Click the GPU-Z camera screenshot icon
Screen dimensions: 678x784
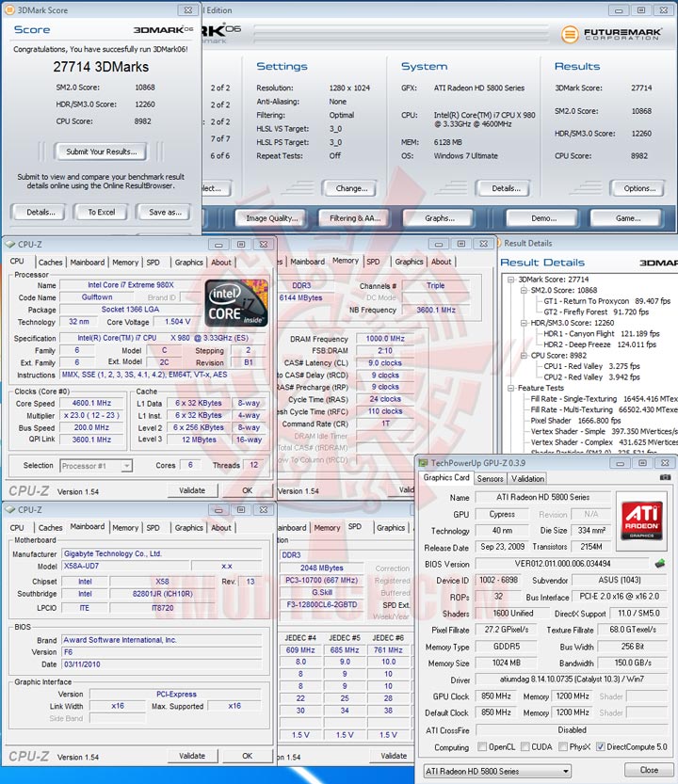[x=665, y=477]
